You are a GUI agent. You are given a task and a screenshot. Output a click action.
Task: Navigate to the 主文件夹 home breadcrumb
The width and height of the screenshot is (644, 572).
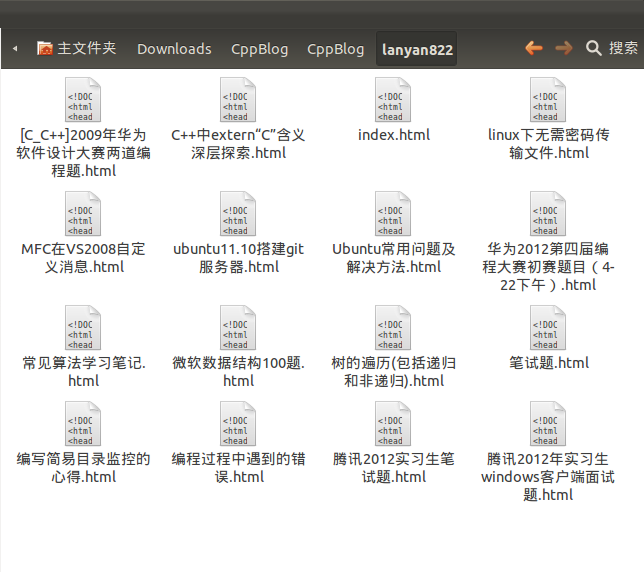pyautogui.click(x=77, y=48)
